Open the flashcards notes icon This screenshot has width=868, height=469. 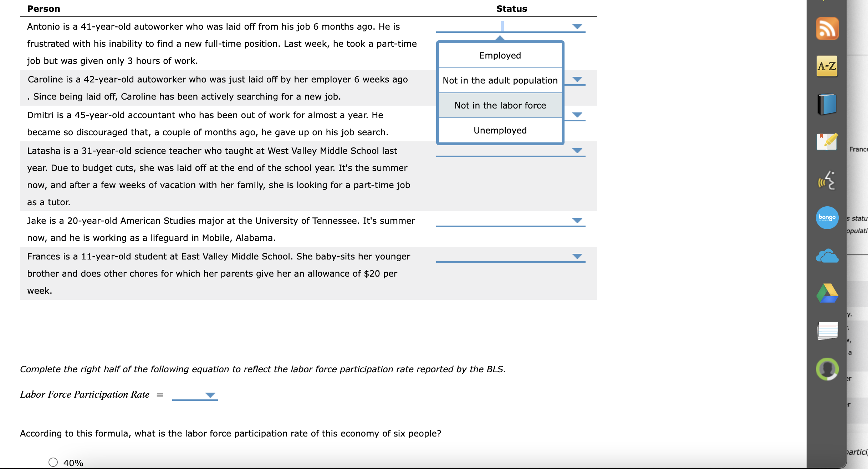coord(827,331)
